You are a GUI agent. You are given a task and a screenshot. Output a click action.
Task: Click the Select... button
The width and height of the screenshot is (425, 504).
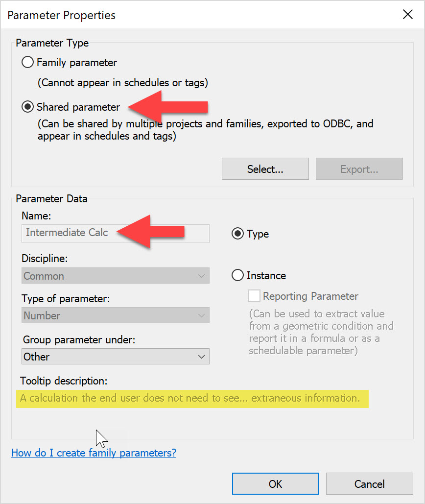[x=265, y=168]
